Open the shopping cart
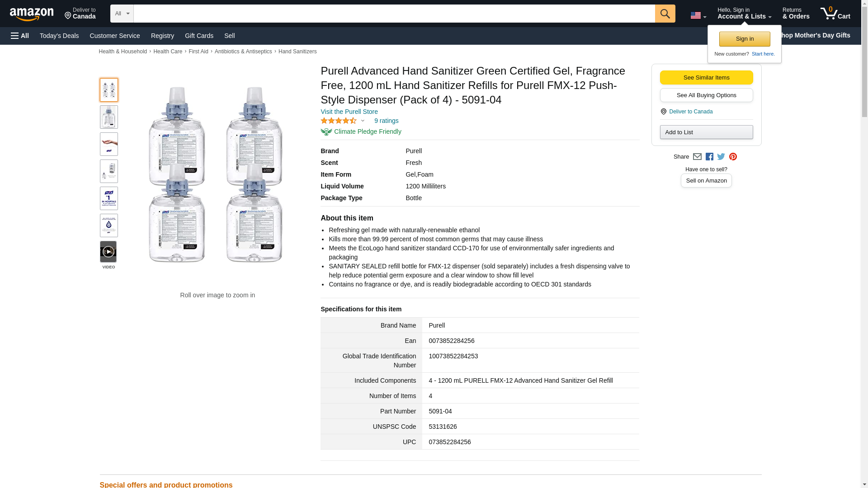 pyautogui.click(x=835, y=14)
